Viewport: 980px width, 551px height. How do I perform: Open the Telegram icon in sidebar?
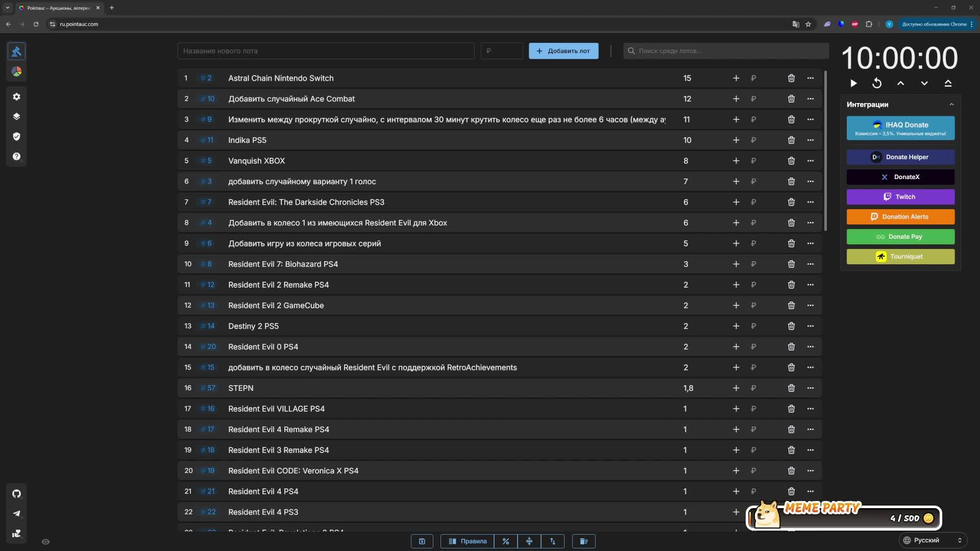point(17,513)
